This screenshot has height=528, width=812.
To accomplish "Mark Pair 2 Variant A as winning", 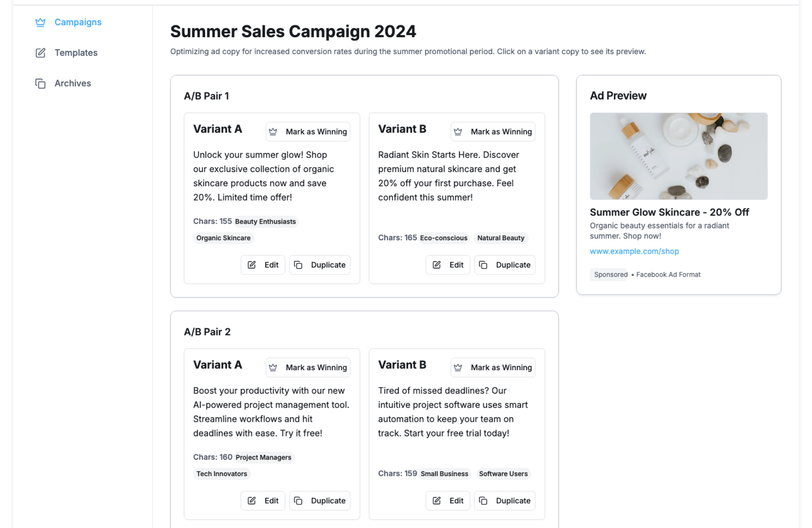I will [308, 368].
